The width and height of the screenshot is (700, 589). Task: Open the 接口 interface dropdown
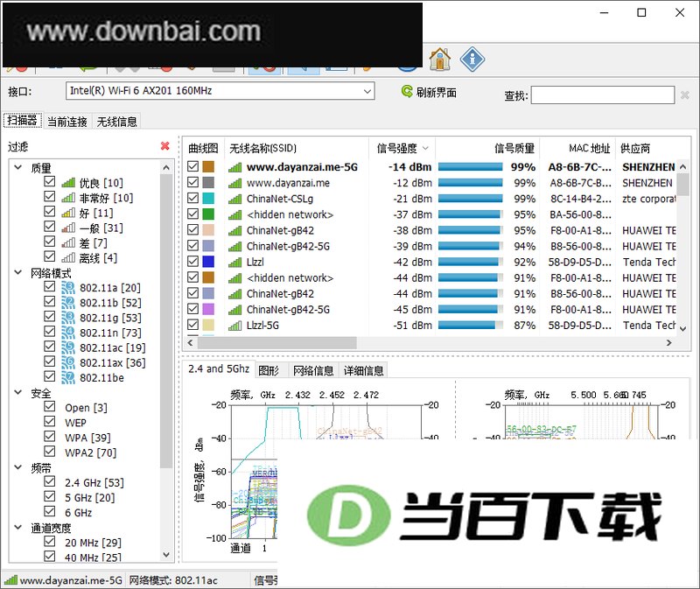220,91
